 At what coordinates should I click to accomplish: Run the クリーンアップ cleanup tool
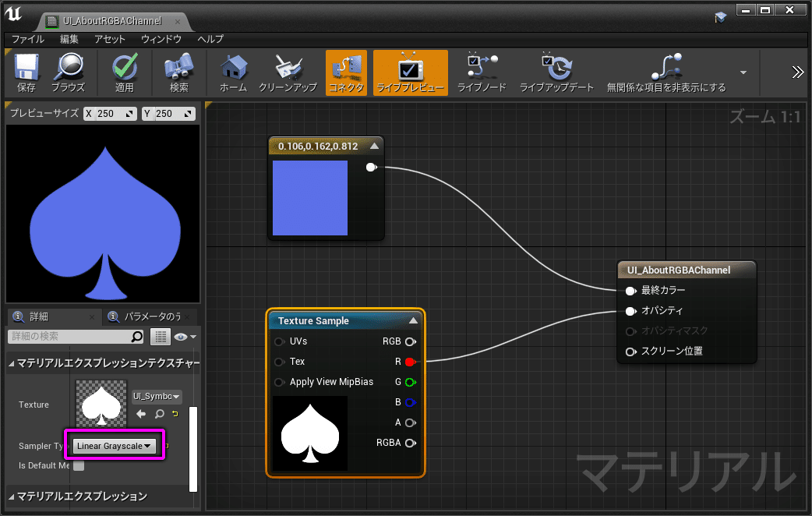pyautogui.click(x=288, y=73)
